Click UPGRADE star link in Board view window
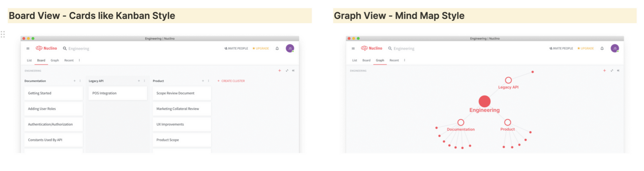The width and height of the screenshot is (644, 171). click(260, 48)
